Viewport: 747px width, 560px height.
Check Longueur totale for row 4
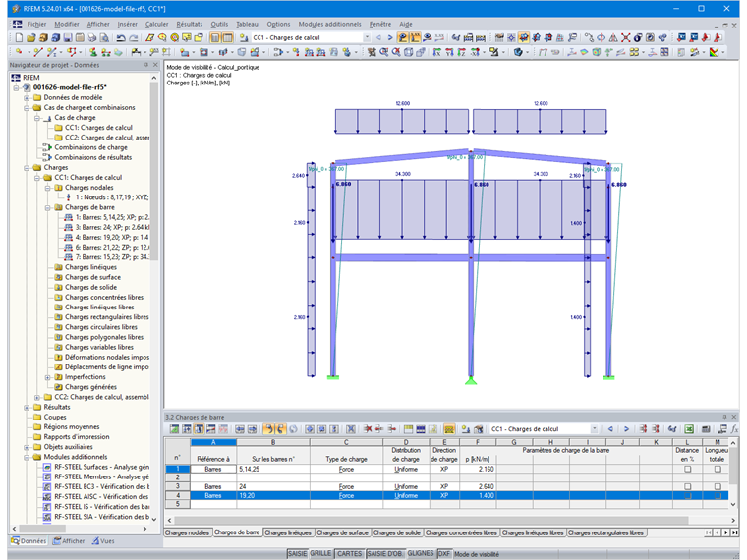click(718, 496)
